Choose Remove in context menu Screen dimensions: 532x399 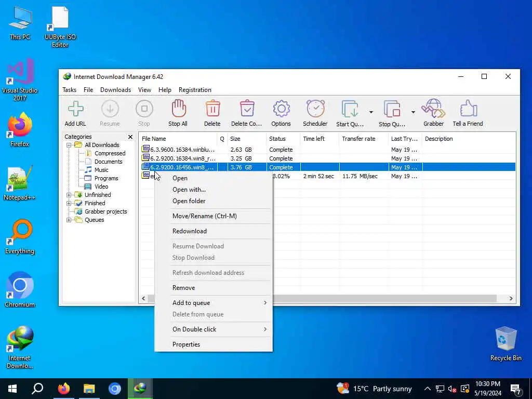coord(214,288)
